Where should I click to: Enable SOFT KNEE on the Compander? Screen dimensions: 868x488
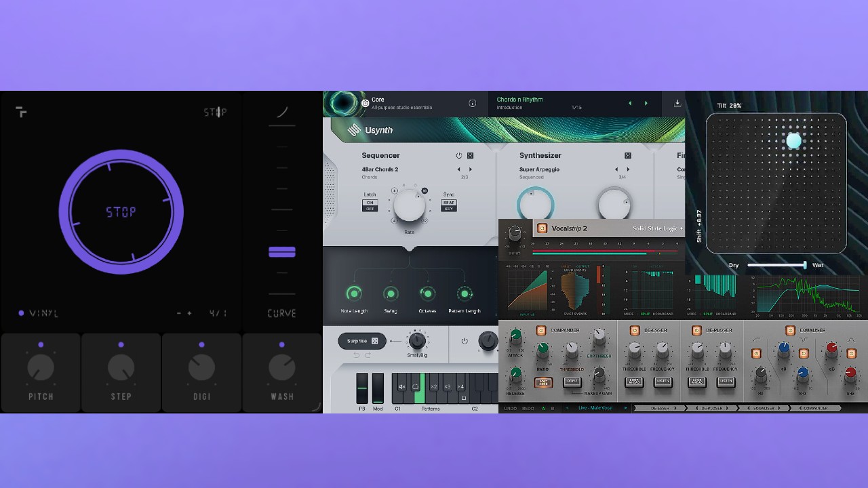(x=544, y=382)
